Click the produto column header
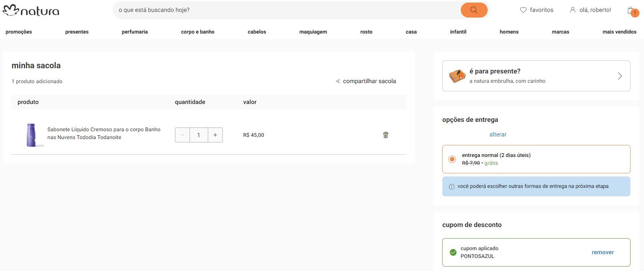The image size is (644, 271). 28,102
